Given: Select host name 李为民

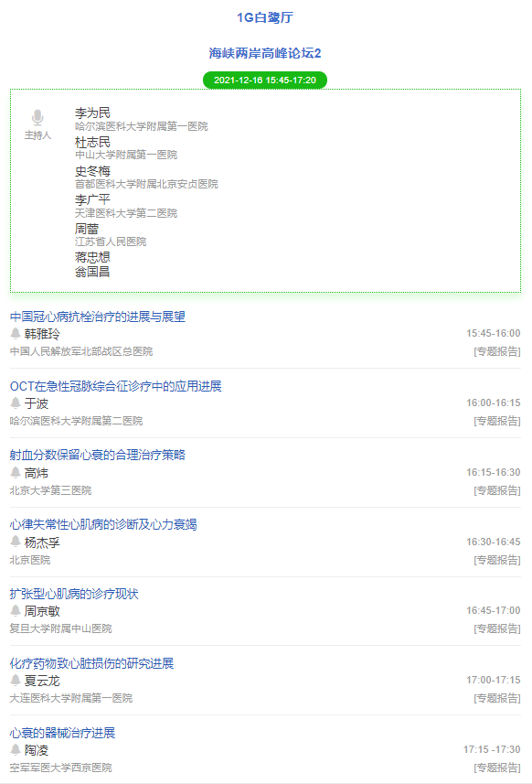Looking at the screenshot, I should 92,113.
